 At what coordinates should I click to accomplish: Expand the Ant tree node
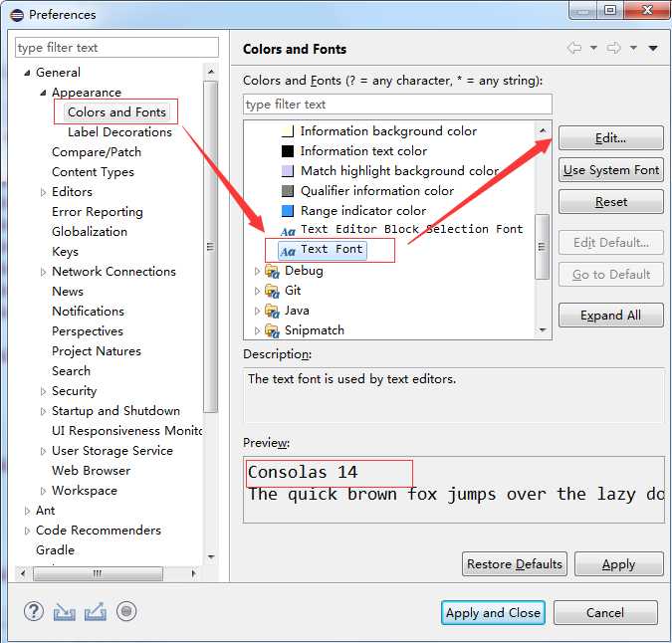pyautogui.click(x=27, y=511)
